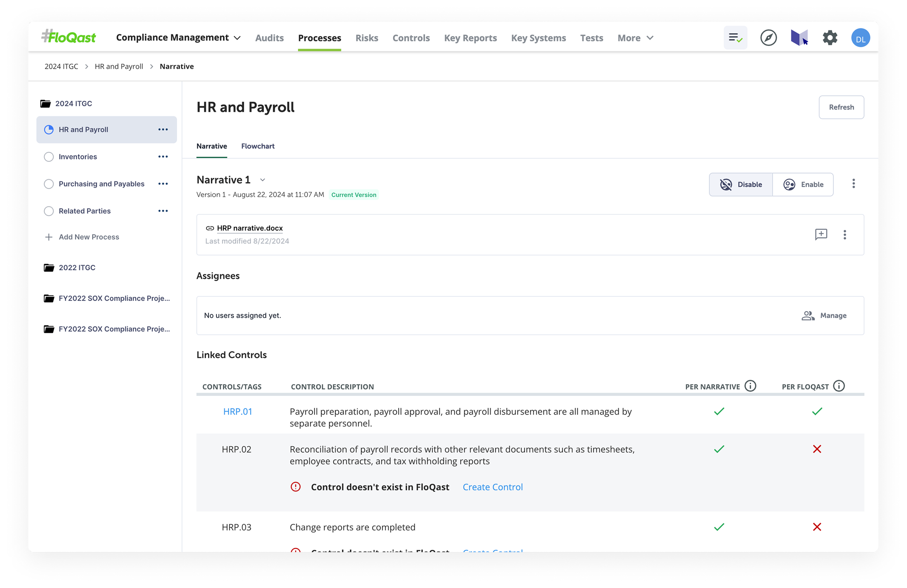Select the Related Parties process circle
Viewport: 907px width, 588px height.
[x=49, y=211]
